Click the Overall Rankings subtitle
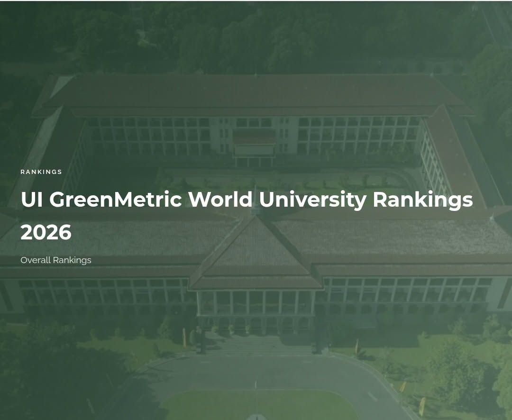Viewport: 512px width, 420px height. coord(56,260)
